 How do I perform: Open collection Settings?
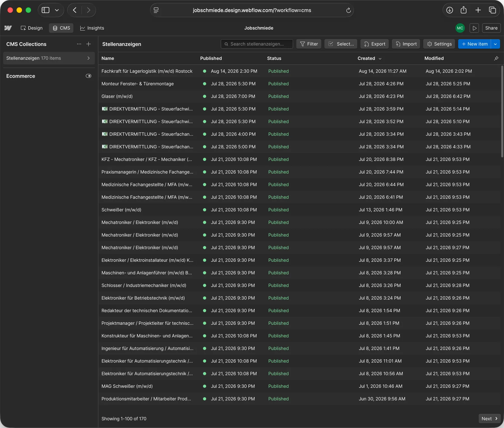439,44
